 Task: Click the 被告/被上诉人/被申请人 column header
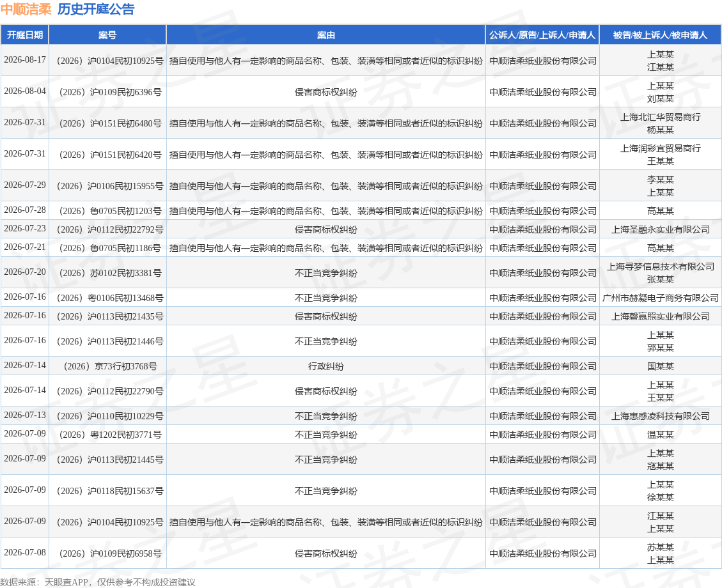coord(661,35)
